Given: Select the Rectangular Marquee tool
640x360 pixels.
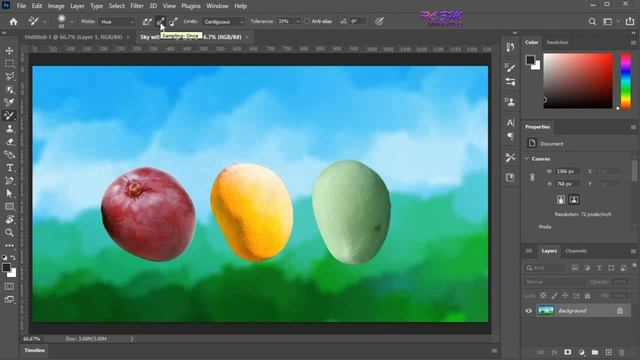Looking at the screenshot, I should [9, 64].
